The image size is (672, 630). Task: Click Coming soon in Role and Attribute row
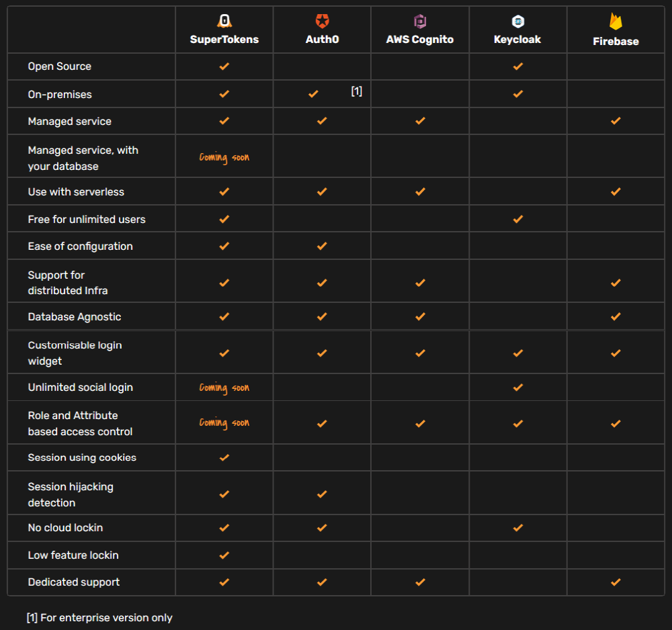click(x=224, y=423)
